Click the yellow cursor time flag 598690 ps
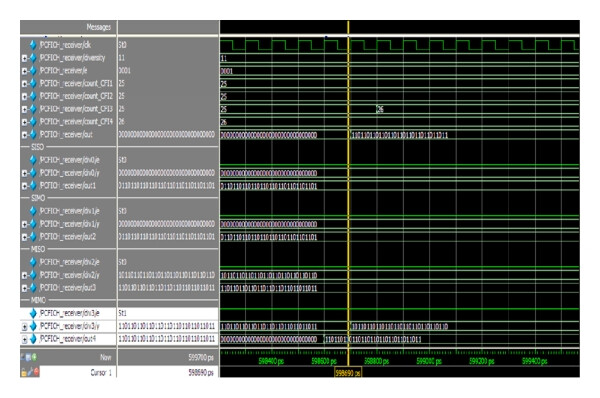The width and height of the screenshot is (600, 398). tap(348, 373)
